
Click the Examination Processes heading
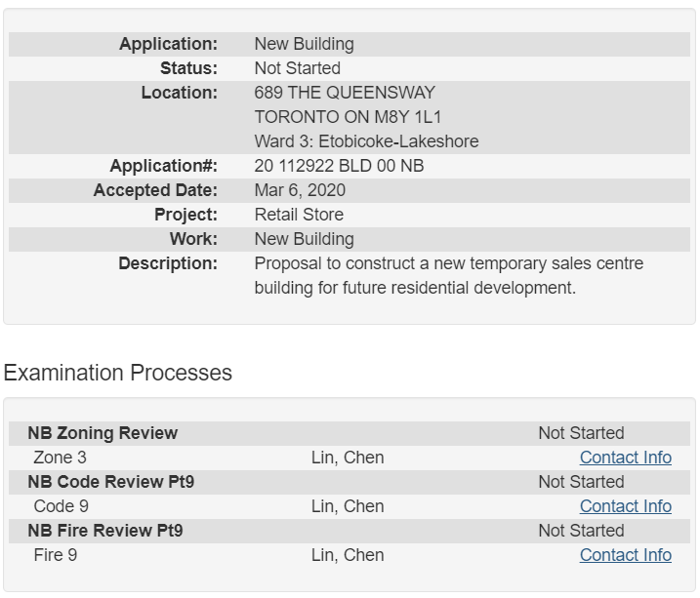click(x=118, y=373)
